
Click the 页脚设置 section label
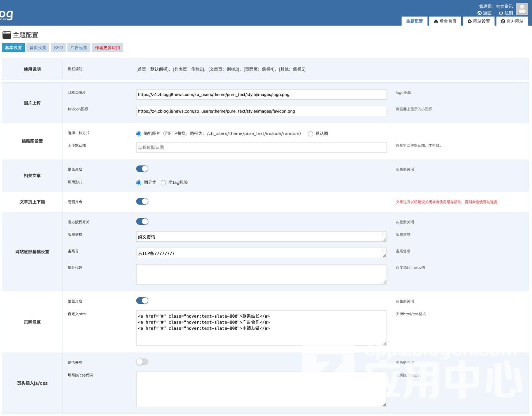pyautogui.click(x=32, y=322)
